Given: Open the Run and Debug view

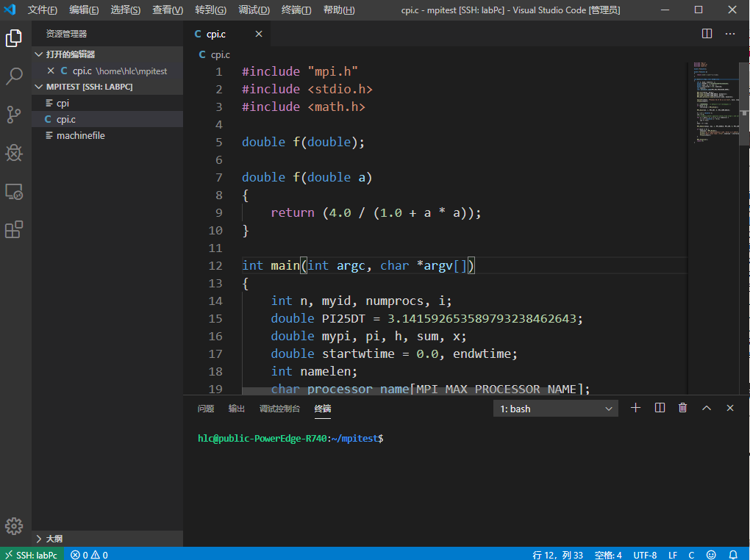Looking at the screenshot, I should [13, 153].
